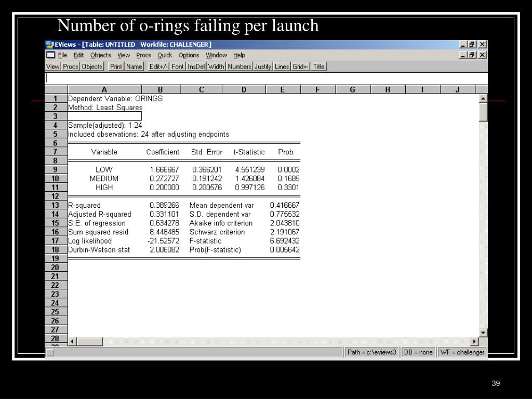Open the Edit menu
The height and width of the screenshot is (399, 532).
pos(78,55)
